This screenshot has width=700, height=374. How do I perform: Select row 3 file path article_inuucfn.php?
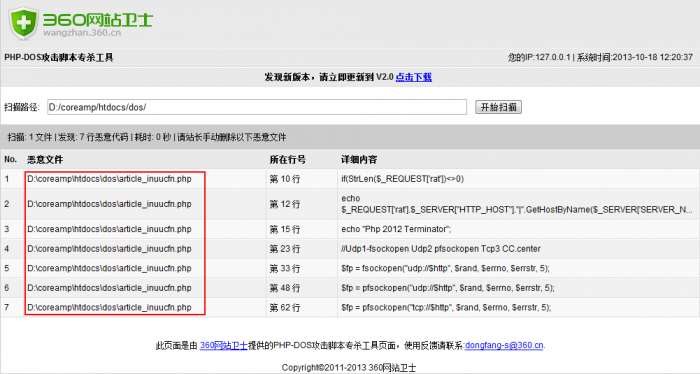[109, 229]
